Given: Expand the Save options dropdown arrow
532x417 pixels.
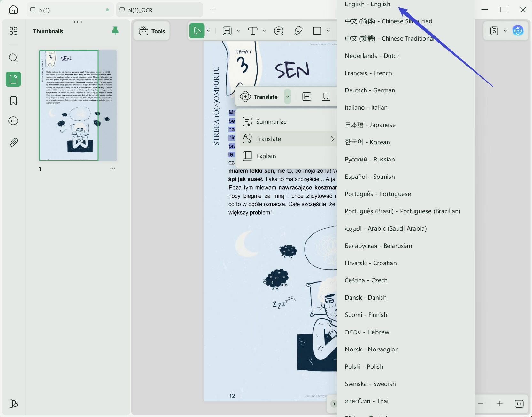Looking at the screenshot, I should (x=505, y=31).
